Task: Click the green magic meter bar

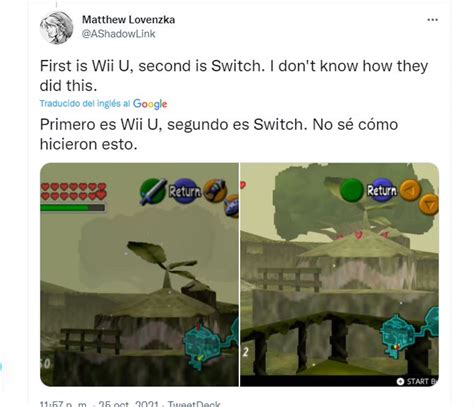Action: pyautogui.click(x=73, y=208)
